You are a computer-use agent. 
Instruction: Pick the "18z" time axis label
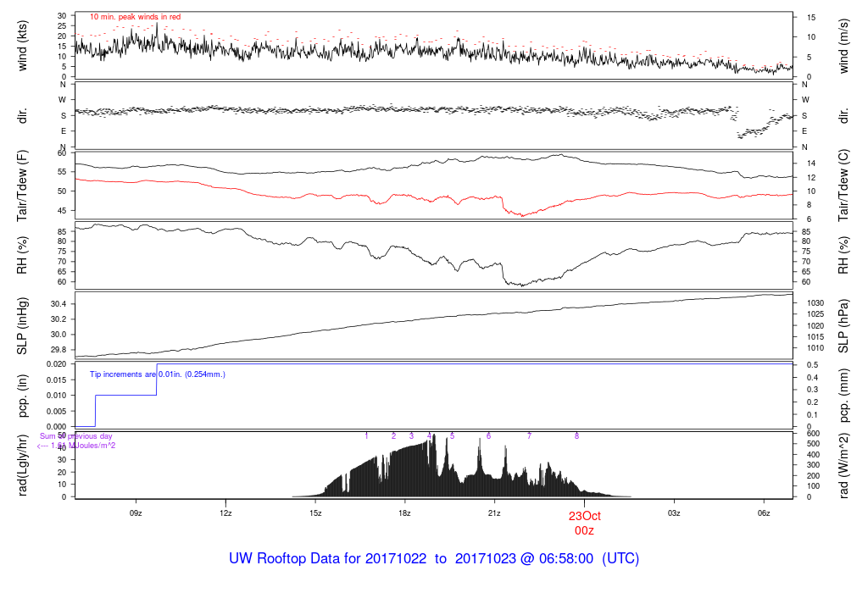click(404, 513)
